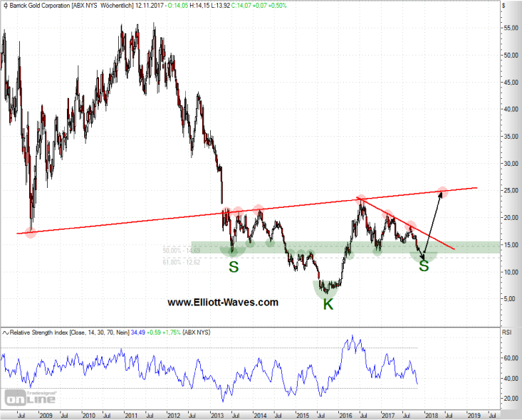Click the red circle at 2016 peak
The height and width of the screenshot is (420, 522).
(x=361, y=200)
